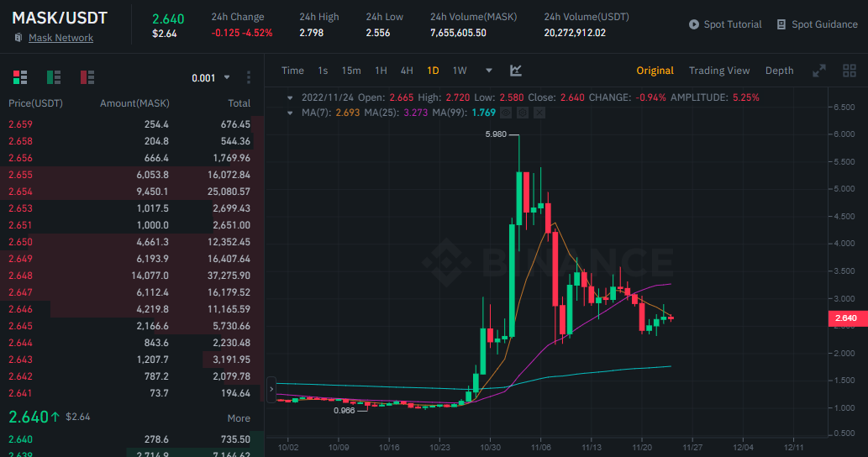Click the current price marker 2.640 on axis

pos(846,318)
